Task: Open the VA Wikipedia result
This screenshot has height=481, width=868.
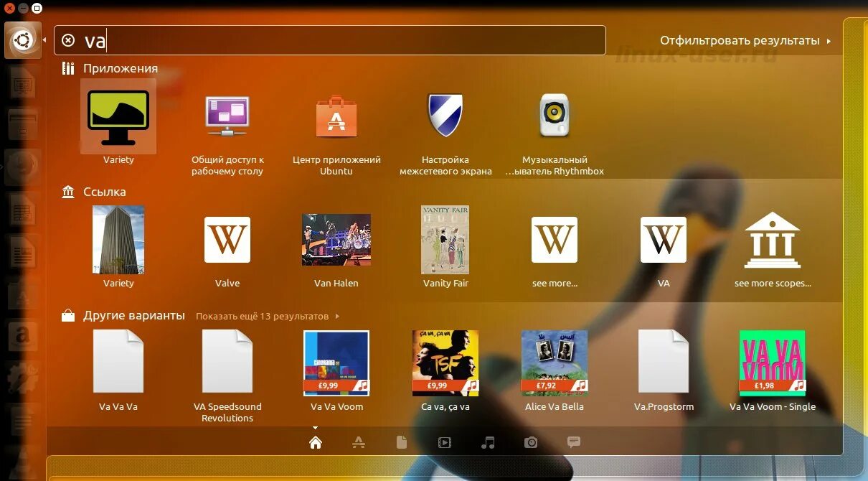Action: click(664, 240)
